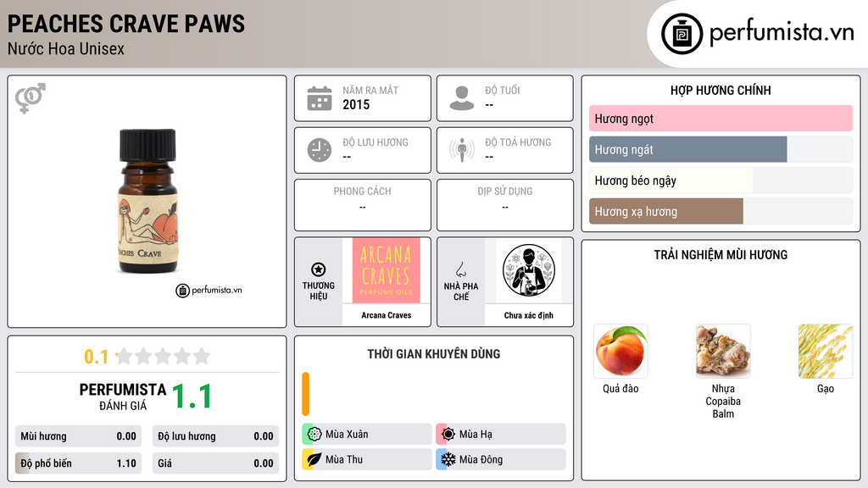Viewport: 868px width, 488px height.
Task: Click the Hương ngọt accord bar
Action: click(x=721, y=119)
